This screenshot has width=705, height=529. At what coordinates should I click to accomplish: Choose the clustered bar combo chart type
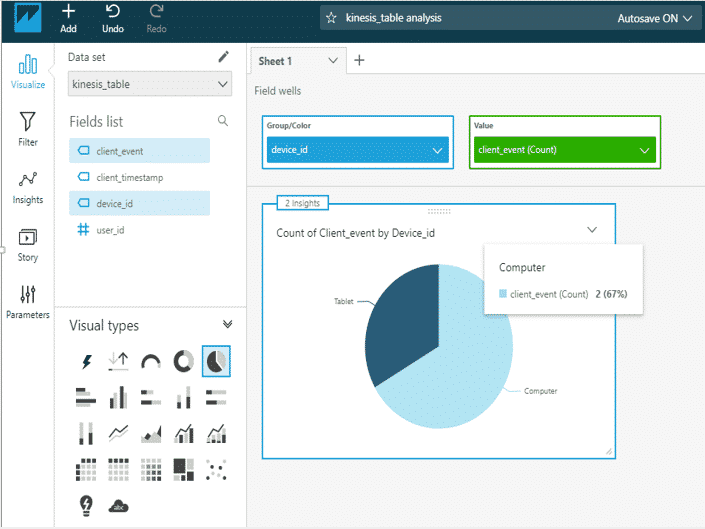pyautogui.click(x=183, y=433)
